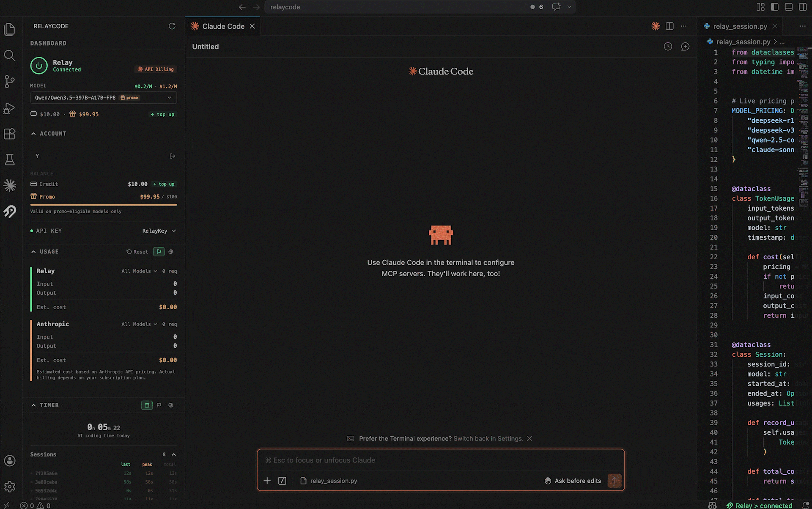Toggle the globe view in USAGE

click(x=171, y=252)
